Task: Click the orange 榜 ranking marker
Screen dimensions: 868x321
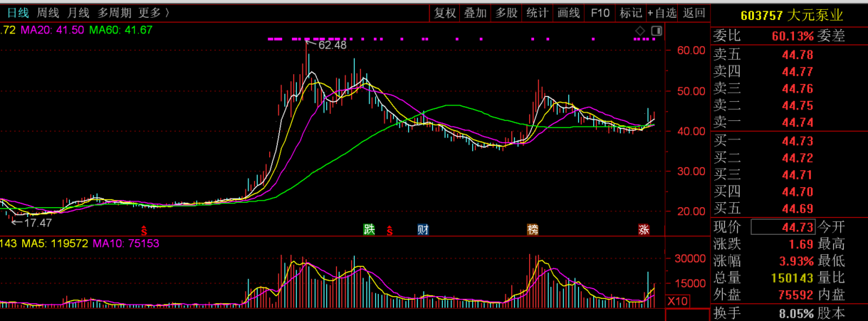Action: 533,229
